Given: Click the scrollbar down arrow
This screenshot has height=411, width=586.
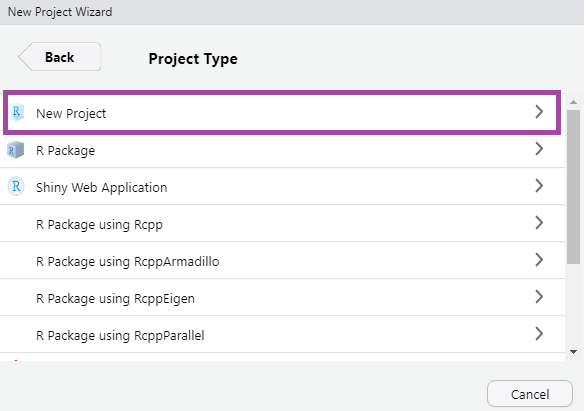Looking at the screenshot, I should 573,352.
